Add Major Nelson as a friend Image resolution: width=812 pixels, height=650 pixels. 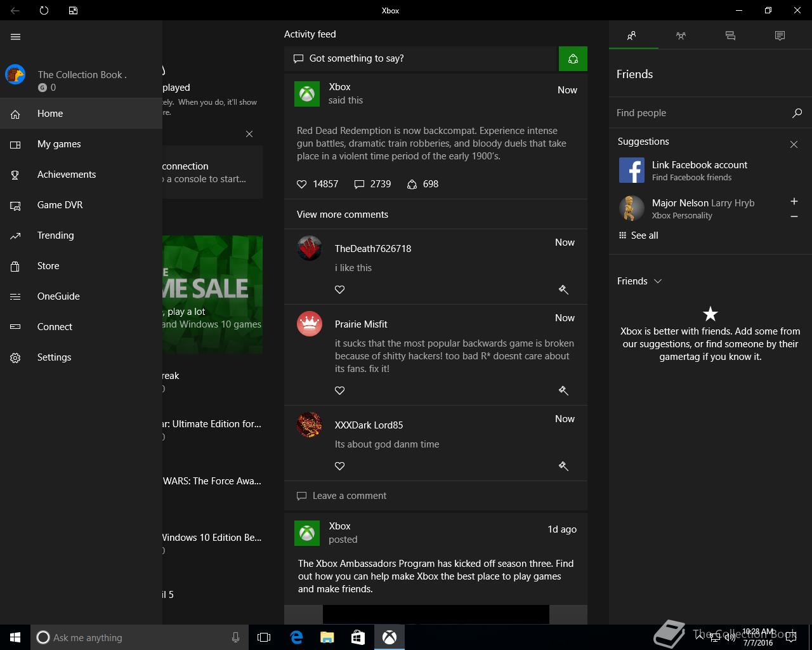pos(794,201)
